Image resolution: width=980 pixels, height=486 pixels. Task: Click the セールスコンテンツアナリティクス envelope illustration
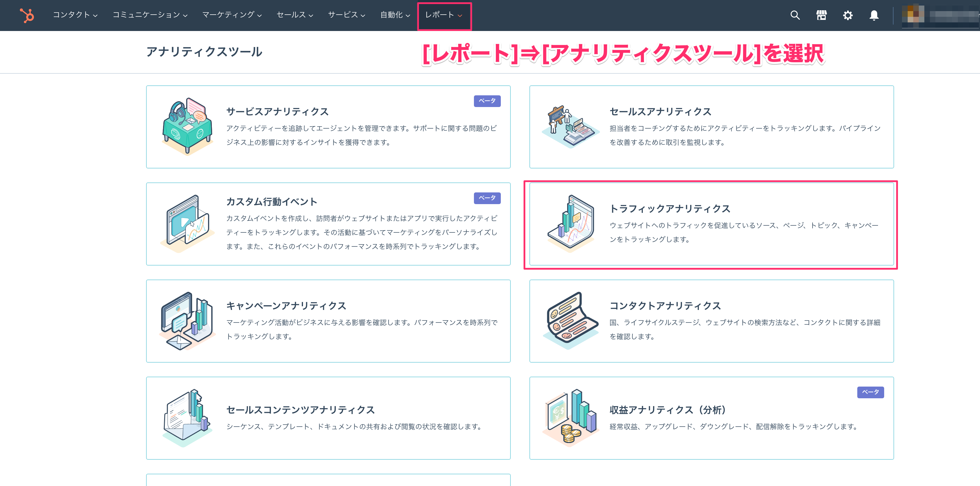tap(187, 418)
